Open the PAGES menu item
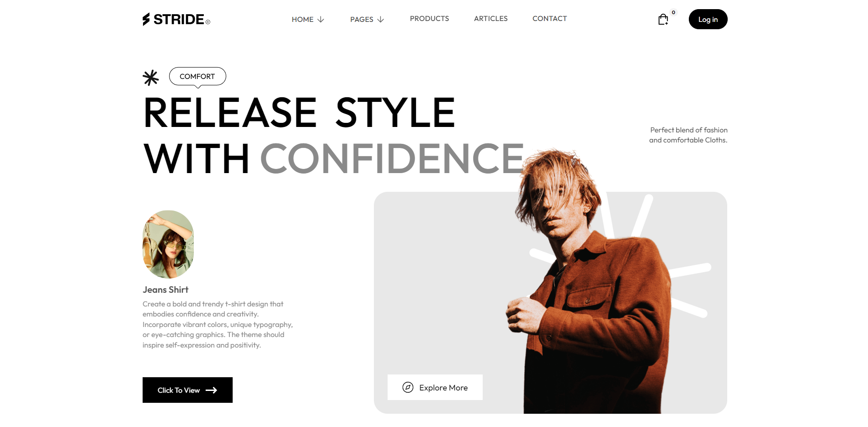 [362, 19]
